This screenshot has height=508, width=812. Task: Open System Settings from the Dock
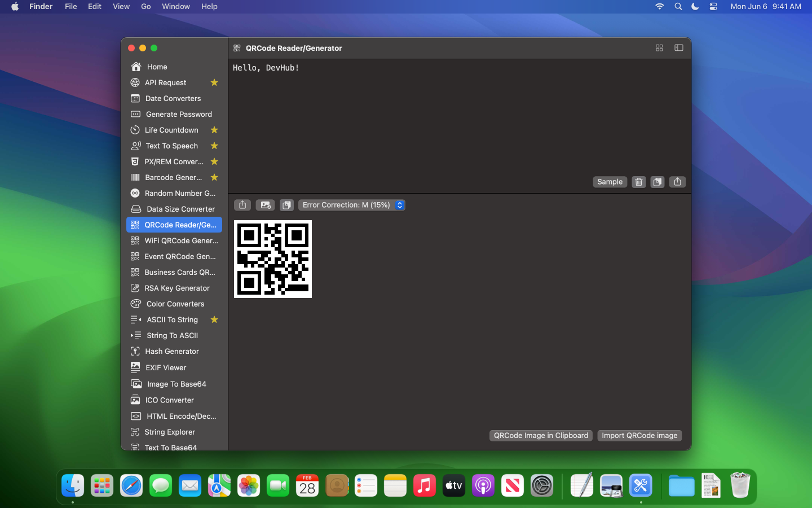(x=542, y=485)
